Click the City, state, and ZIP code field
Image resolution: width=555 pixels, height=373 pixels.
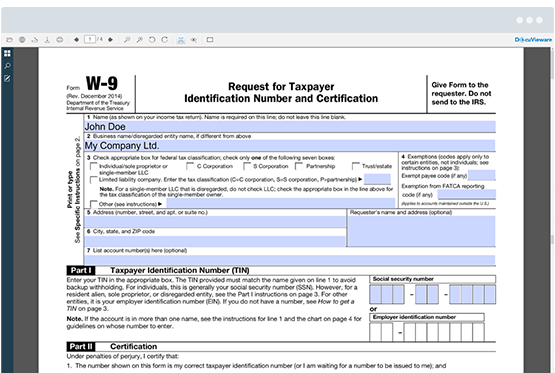215,241
